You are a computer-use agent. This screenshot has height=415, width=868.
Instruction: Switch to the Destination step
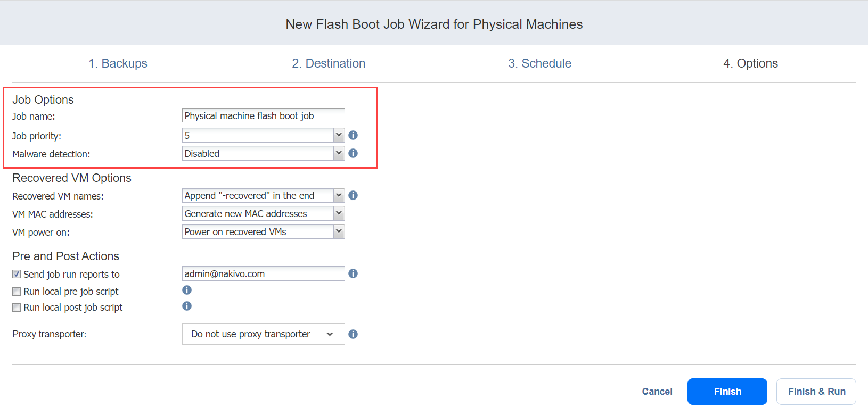(329, 63)
